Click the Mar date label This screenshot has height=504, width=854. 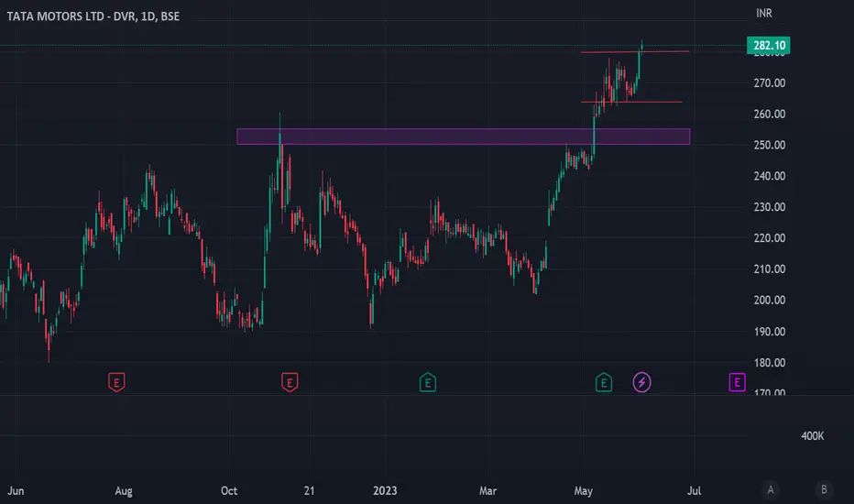coord(488,491)
